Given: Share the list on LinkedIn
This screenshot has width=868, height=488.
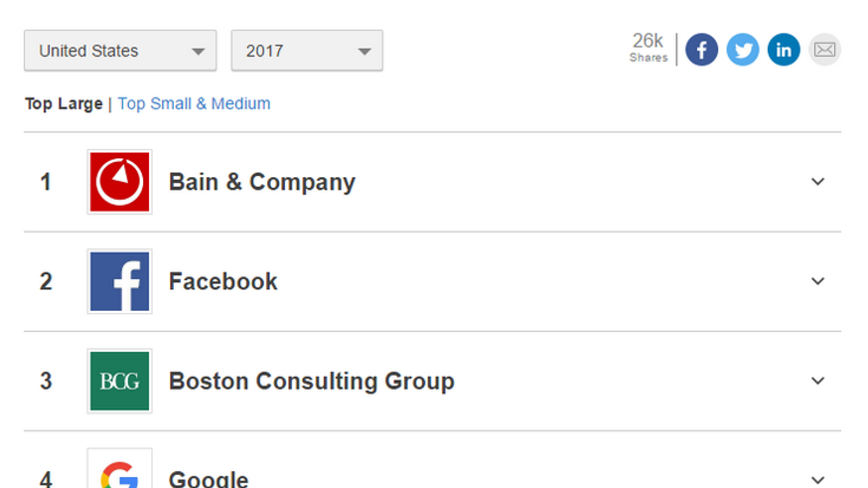Looking at the screenshot, I should [784, 50].
